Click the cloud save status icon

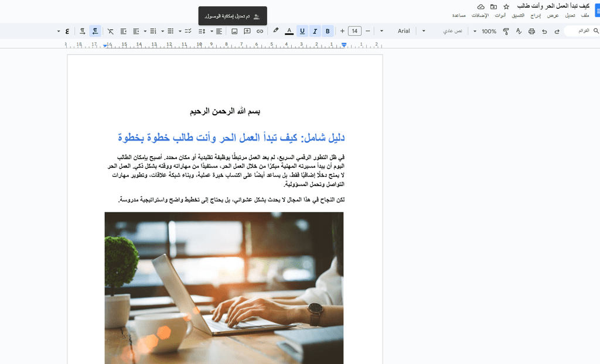481,6
